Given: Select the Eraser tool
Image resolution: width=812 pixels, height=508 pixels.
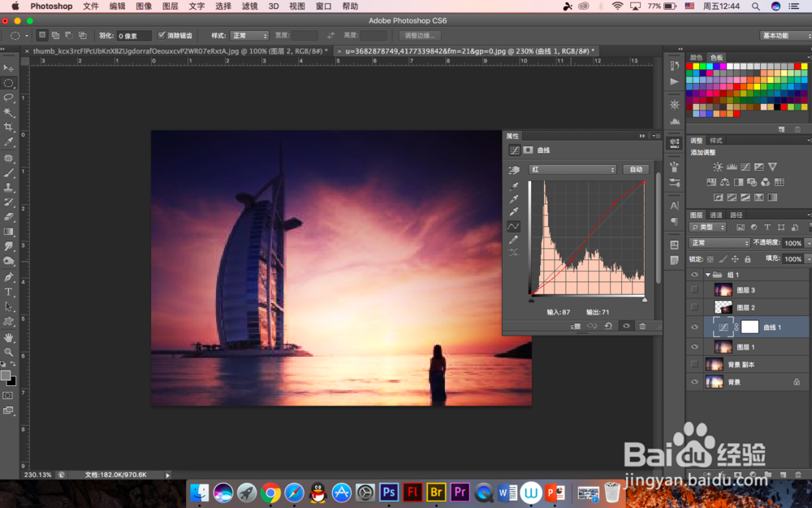Looking at the screenshot, I should click(x=8, y=217).
